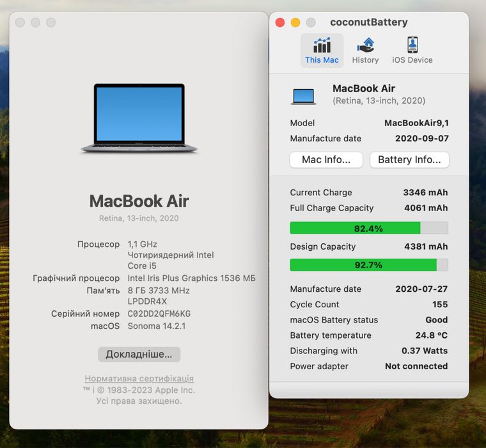
Task: Click the battery manufacture date 2020-07-27
Action: coord(421,289)
